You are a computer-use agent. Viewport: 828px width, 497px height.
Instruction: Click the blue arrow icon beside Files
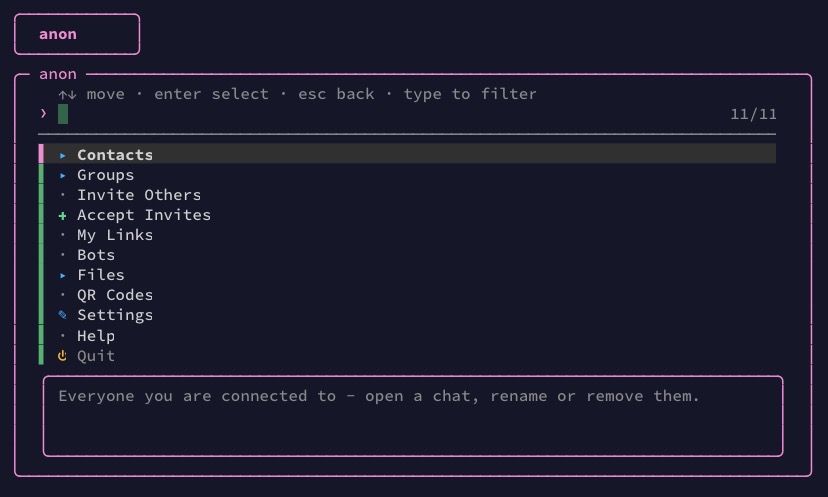(x=63, y=275)
